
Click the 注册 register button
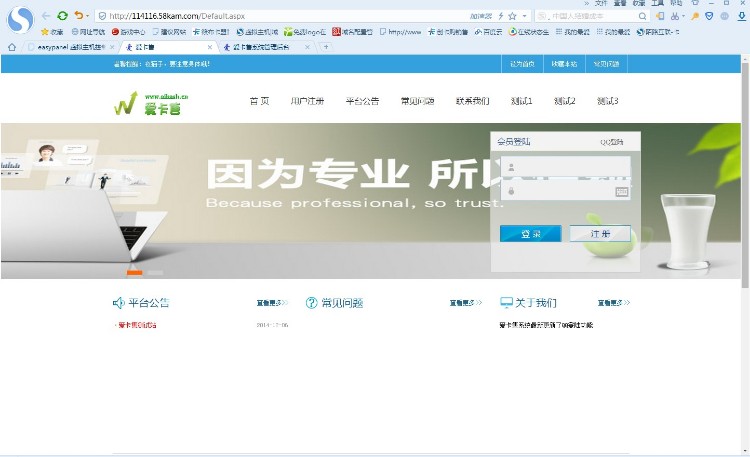pos(600,234)
